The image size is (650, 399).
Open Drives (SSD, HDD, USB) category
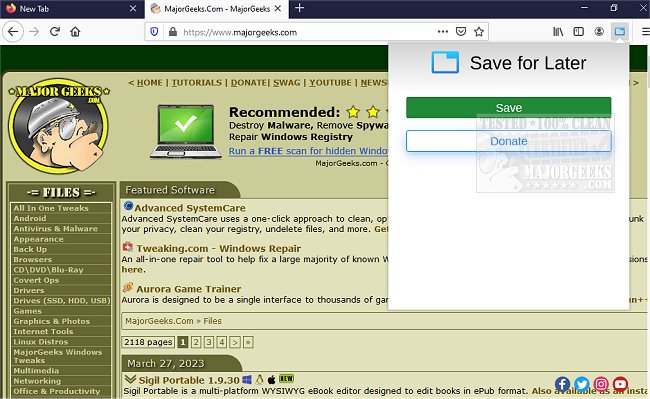pyautogui.click(x=61, y=301)
